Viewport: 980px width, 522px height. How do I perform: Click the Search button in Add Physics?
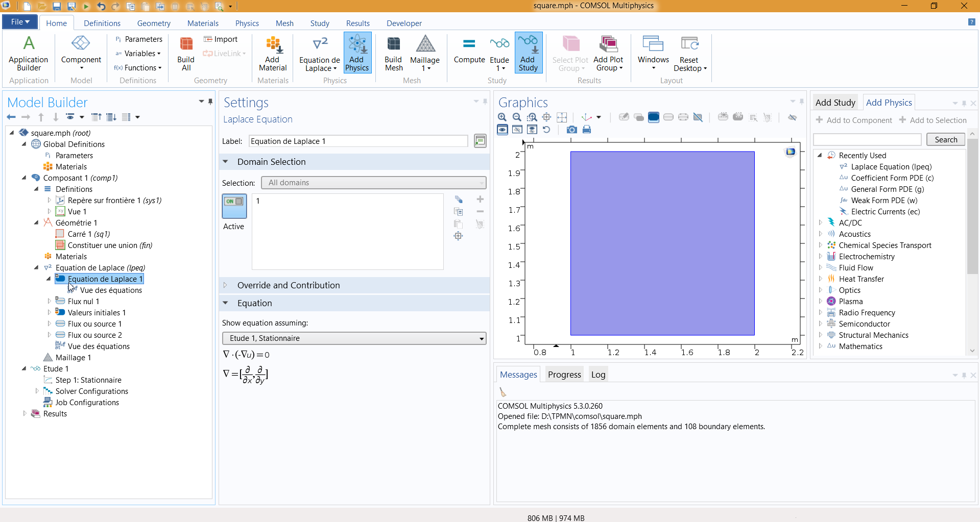tap(945, 140)
